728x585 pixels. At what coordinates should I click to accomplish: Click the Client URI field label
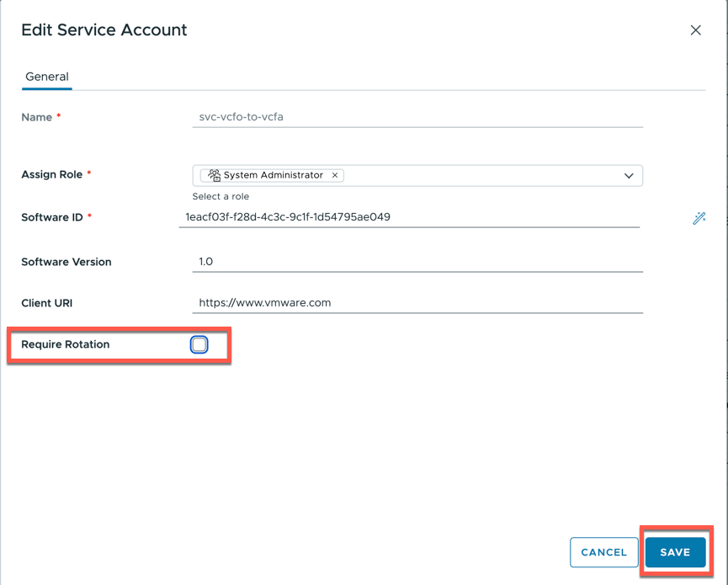pyautogui.click(x=47, y=303)
